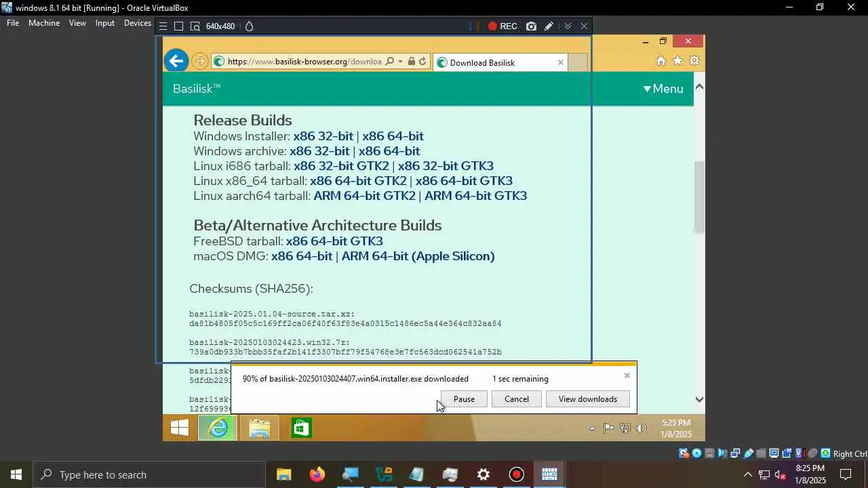Click VirtualBox display status icon
The width and height of the screenshot is (868, 488).
774,453
